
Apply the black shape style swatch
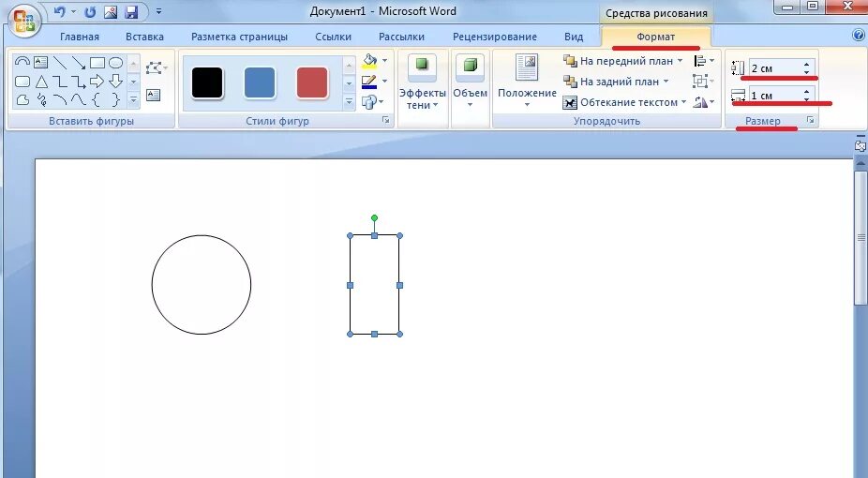click(207, 83)
